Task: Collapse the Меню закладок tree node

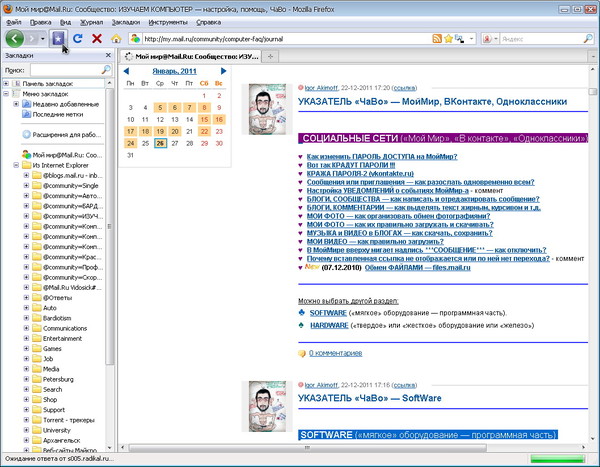Action: (x=6, y=93)
